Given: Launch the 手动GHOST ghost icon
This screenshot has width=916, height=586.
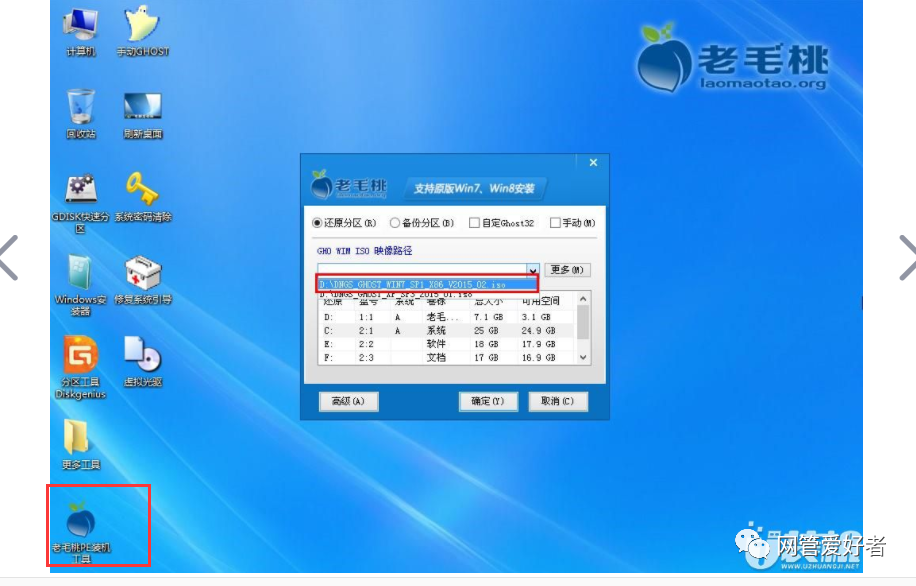Looking at the screenshot, I should [143, 32].
